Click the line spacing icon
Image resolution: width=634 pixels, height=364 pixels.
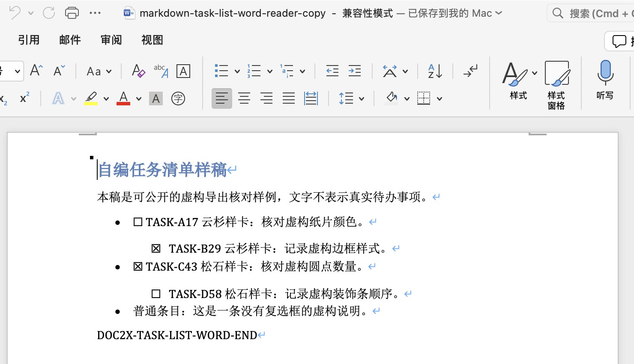point(346,98)
